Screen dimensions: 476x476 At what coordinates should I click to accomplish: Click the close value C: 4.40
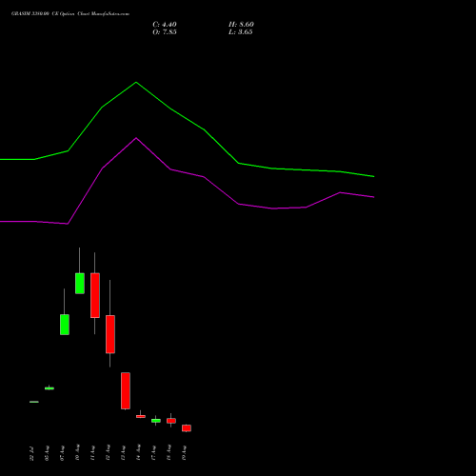[x=165, y=25]
